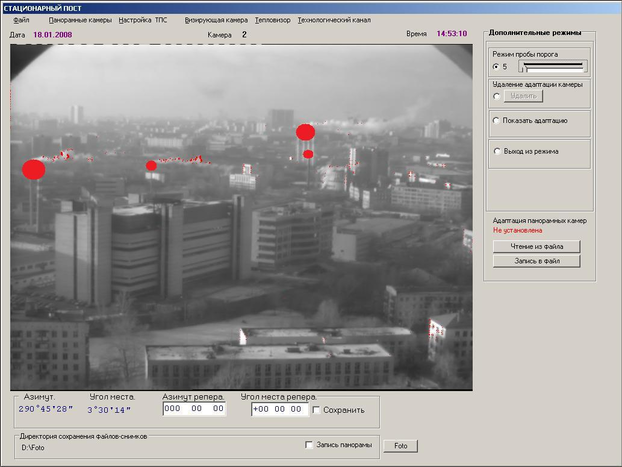
Task: Click the small red marker left of image center
Action: [x=151, y=166]
